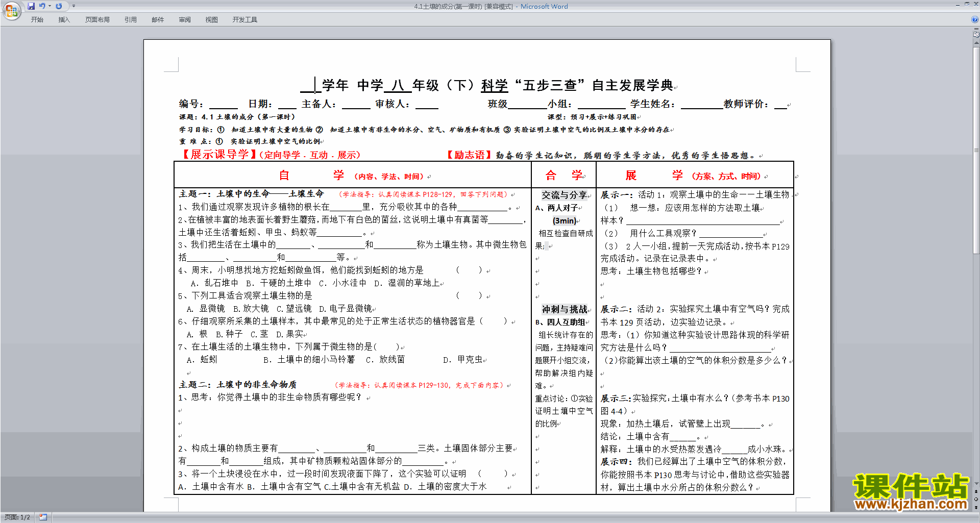Viewport: 980px width, 523px height.
Task: Click the text 展示二： in the right column
Action: coord(617,309)
